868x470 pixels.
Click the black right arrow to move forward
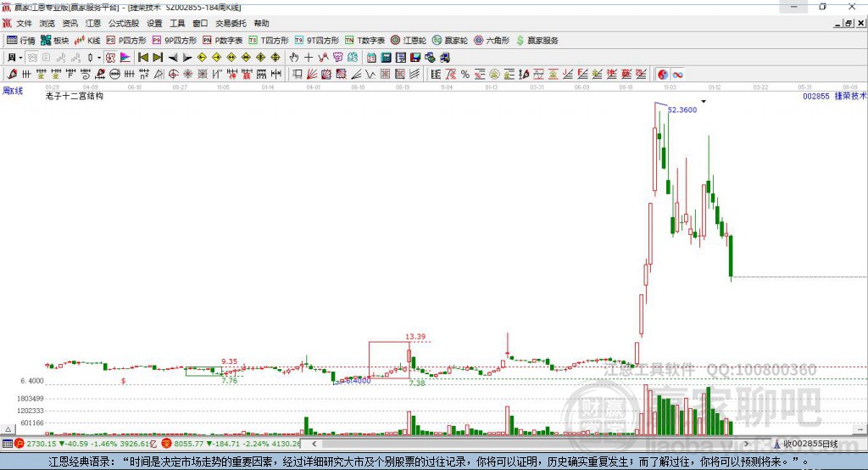187,58
